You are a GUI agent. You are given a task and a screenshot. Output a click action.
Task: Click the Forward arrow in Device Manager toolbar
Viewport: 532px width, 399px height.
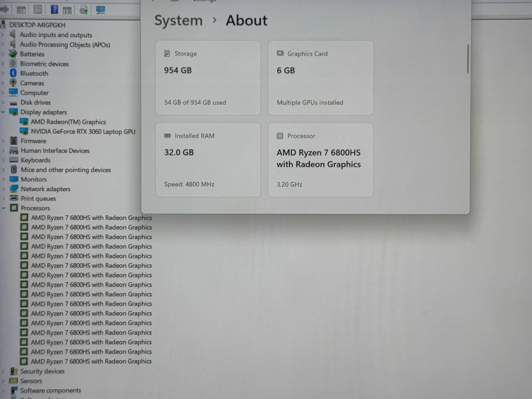(5, 10)
